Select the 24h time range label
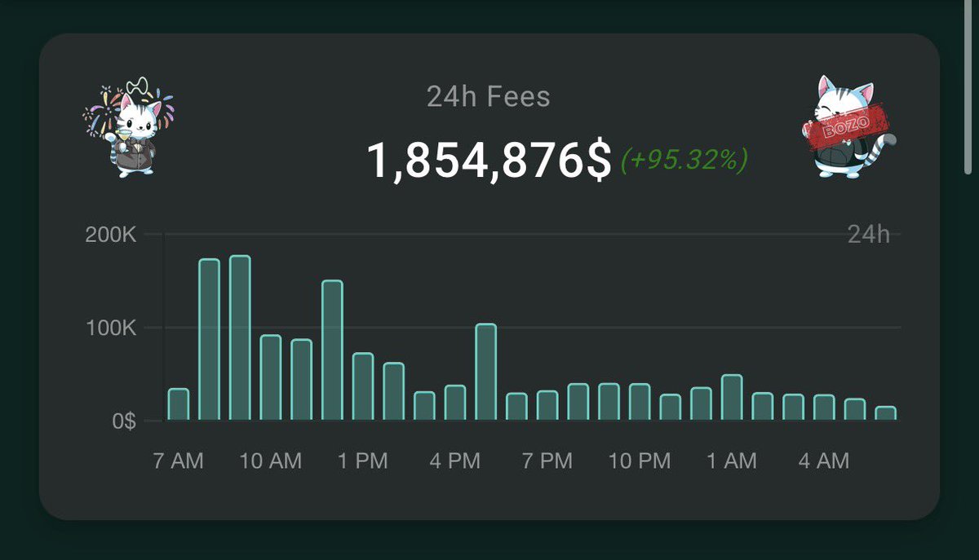This screenshot has width=979, height=560. [x=869, y=235]
